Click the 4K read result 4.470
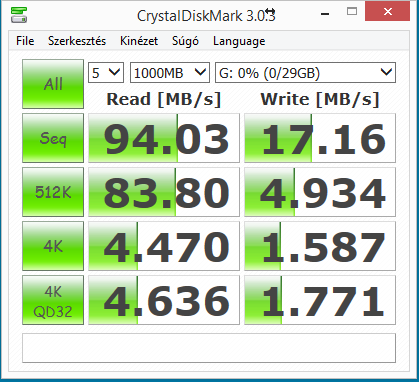The image size is (419, 382). [164, 246]
